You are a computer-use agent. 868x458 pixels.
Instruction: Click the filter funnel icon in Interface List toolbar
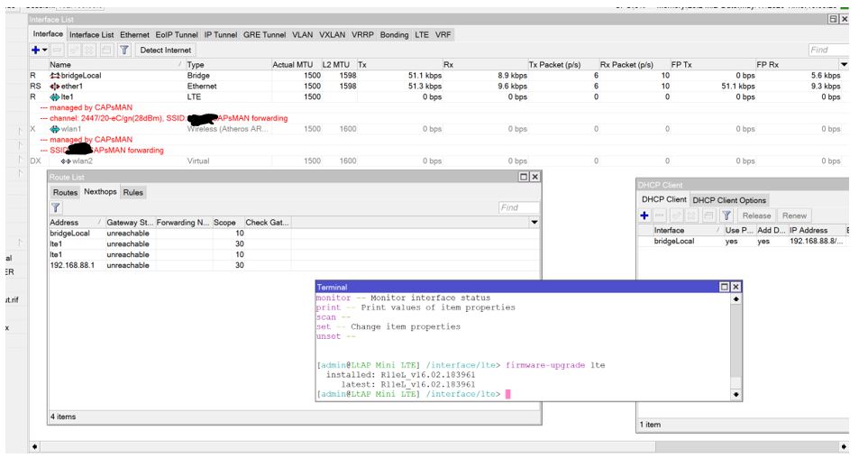coord(124,50)
